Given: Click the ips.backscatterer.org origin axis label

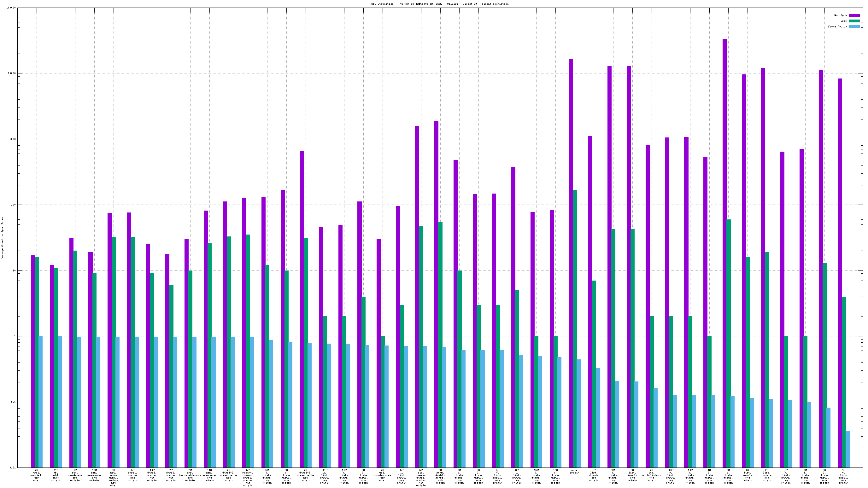Looking at the screenshot, I should click(190, 475).
